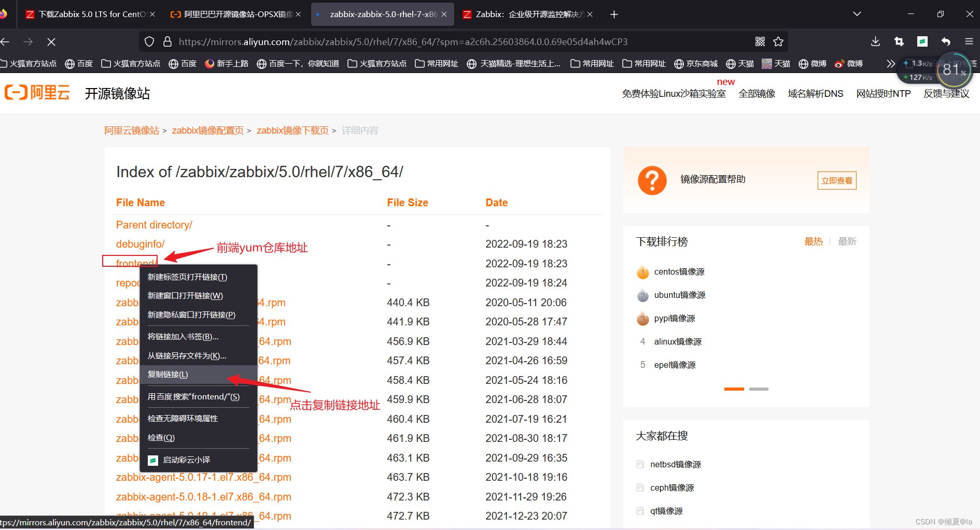This screenshot has height=530, width=980.
Task: Stop page loading with the X button
Action: coord(51,41)
